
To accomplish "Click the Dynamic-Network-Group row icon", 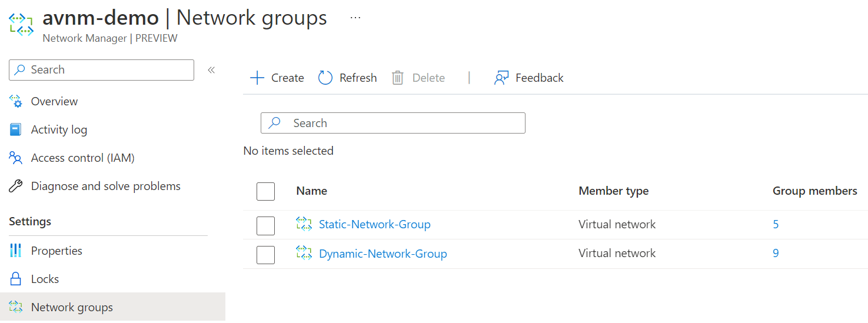I will pyautogui.click(x=304, y=254).
